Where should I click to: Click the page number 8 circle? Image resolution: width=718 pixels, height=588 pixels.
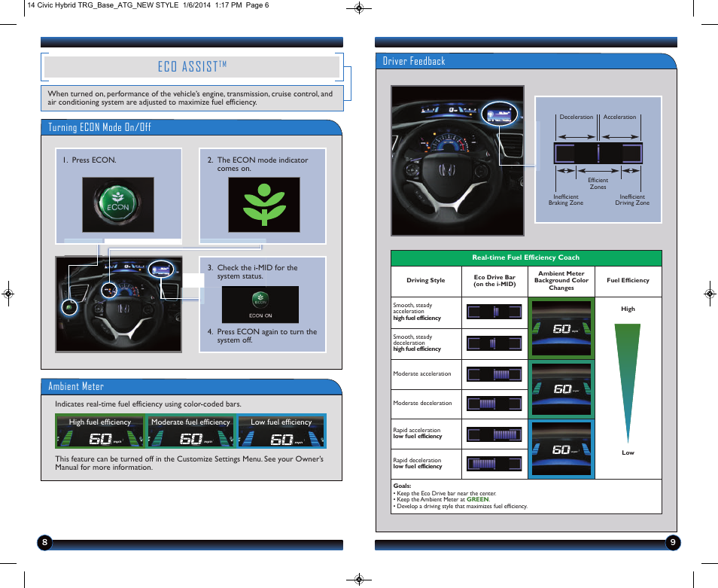[44, 543]
